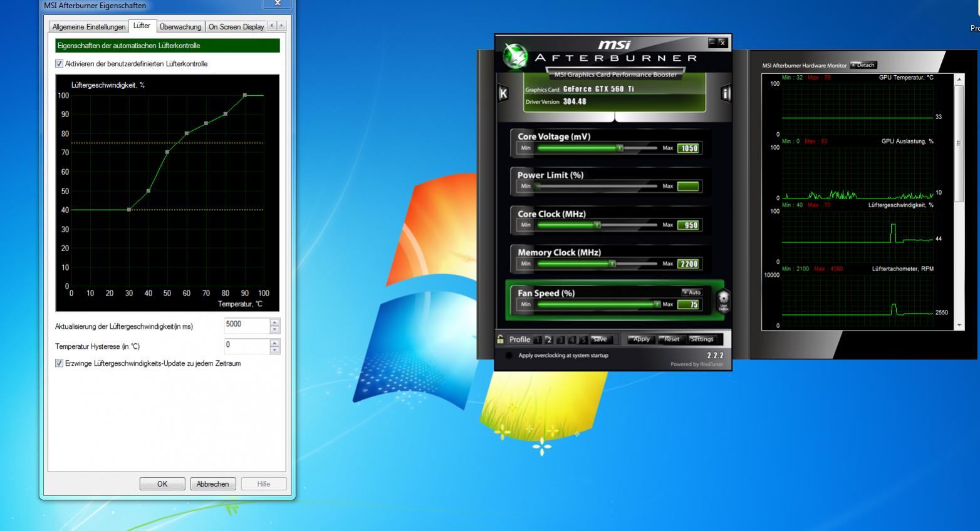Close the Afterburner main window

click(x=722, y=43)
